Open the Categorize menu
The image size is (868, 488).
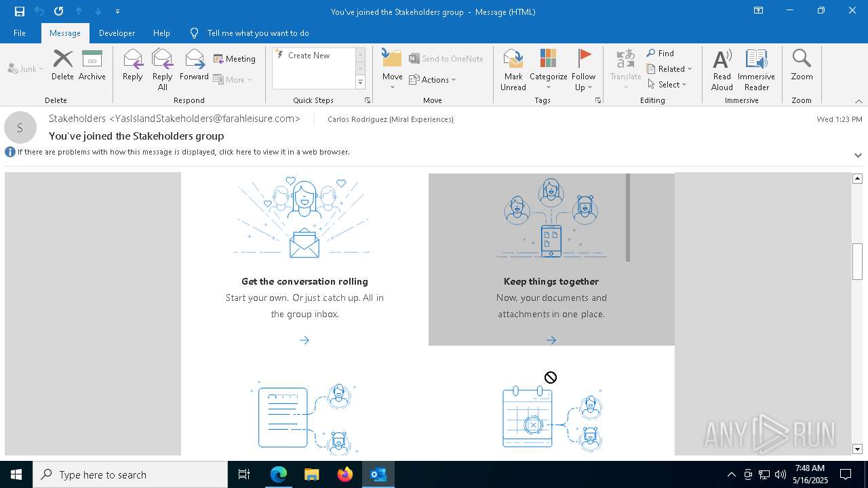point(548,70)
